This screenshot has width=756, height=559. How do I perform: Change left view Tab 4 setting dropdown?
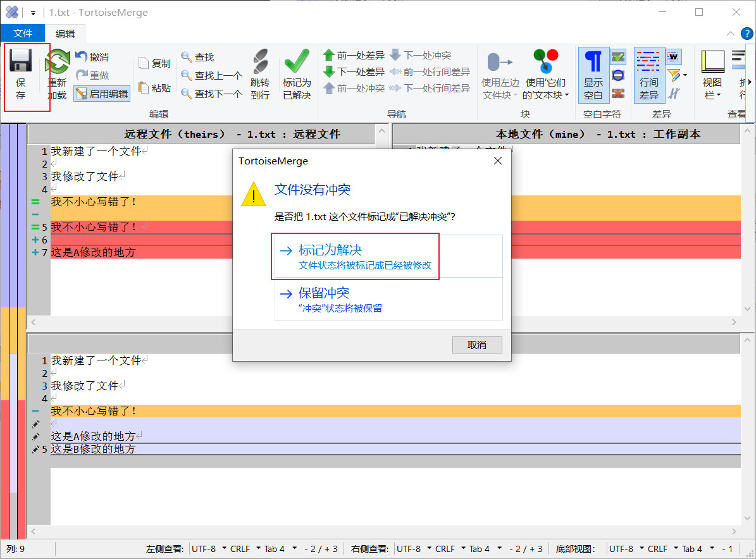pyautogui.click(x=280, y=549)
